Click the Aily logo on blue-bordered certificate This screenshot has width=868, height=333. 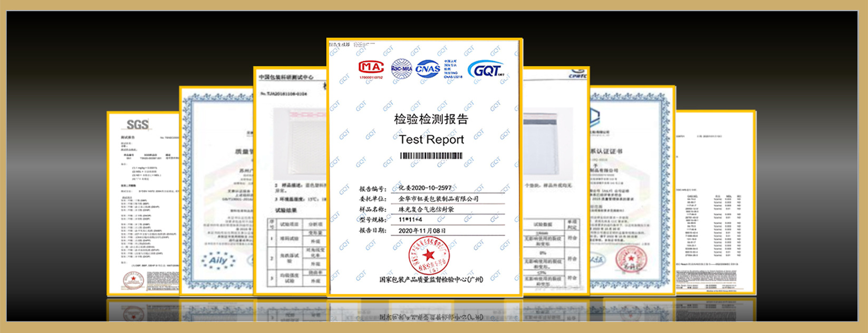pos(218,260)
